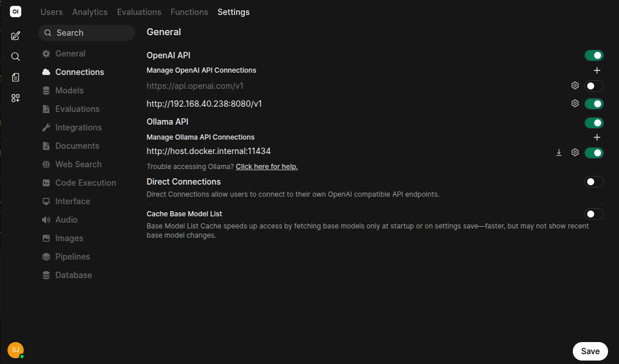Open workspace grid-plus icon in left rail
Screen dimensions: 619x364
(x=16, y=98)
